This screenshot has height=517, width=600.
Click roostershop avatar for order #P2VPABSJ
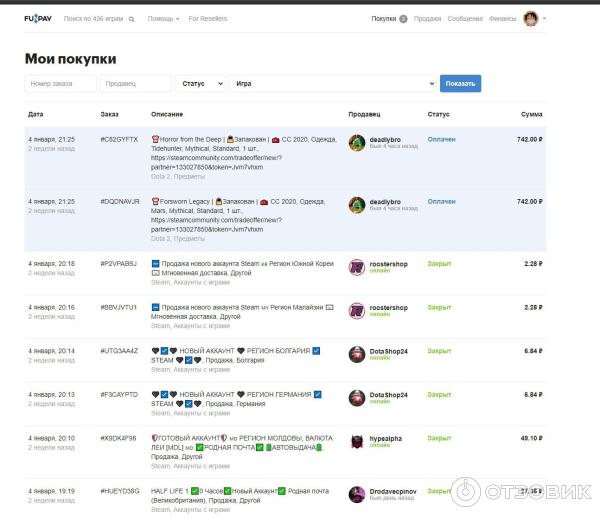coord(356,267)
